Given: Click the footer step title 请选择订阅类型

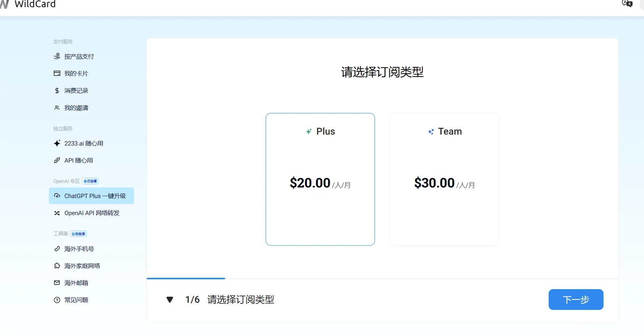Looking at the screenshot, I should tap(241, 300).
